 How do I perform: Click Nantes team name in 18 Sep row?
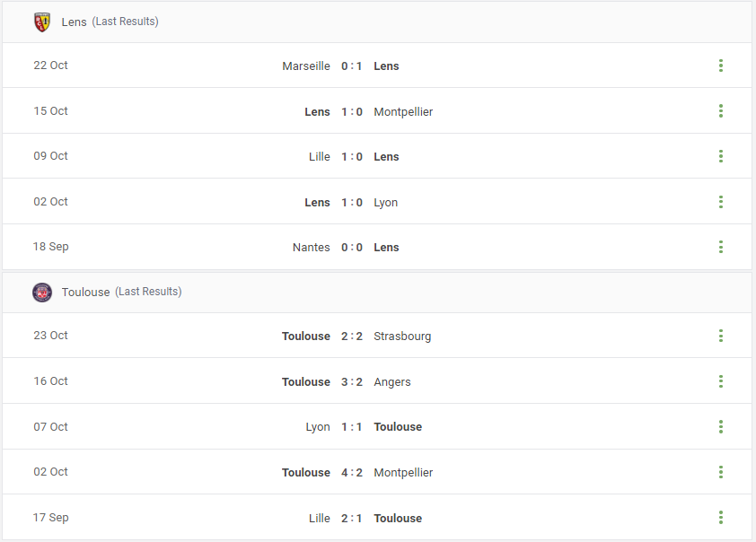[x=312, y=247]
